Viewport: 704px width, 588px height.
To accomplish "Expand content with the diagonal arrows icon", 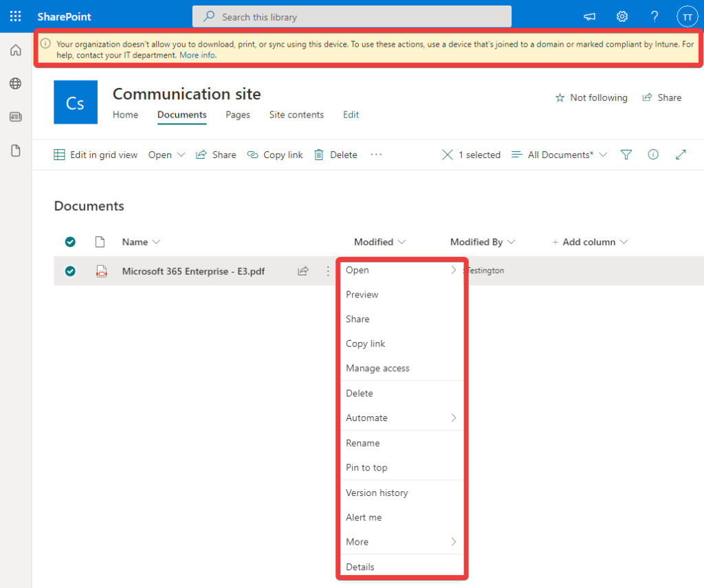I will pyautogui.click(x=681, y=155).
